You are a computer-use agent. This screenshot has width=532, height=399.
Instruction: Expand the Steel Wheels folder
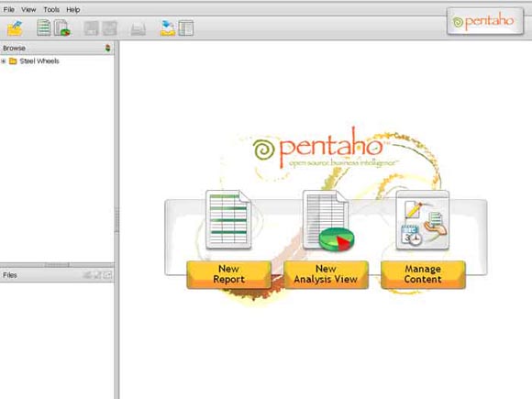(x=4, y=61)
